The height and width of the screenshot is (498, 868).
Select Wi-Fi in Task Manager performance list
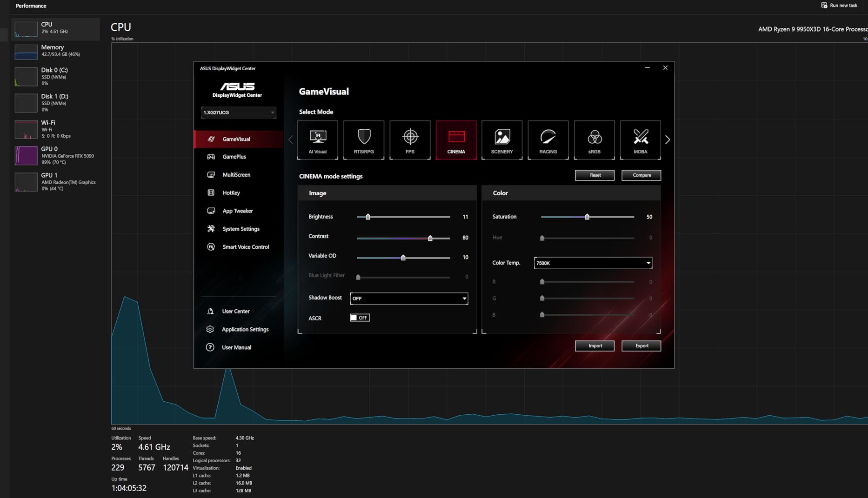pos(56,129)
